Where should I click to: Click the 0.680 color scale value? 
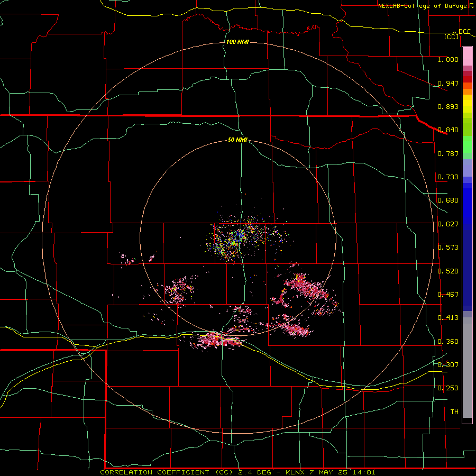(448, 200)
